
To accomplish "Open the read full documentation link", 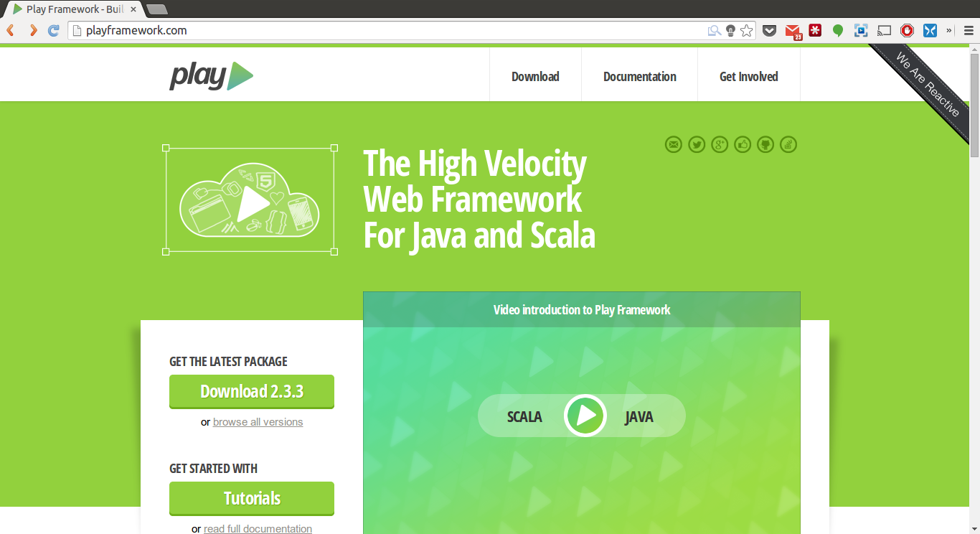I will 258,529.
